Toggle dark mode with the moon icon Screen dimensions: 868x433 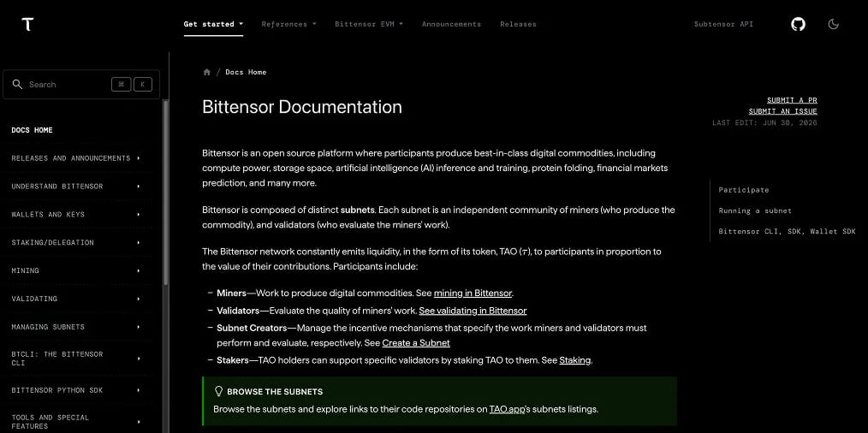[x=833, y=24]
